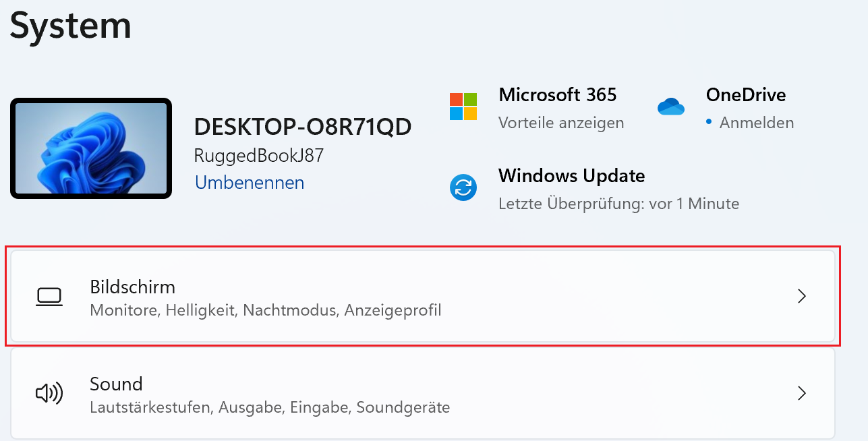Rename the PC via Umbenennen link

tap(250, 183)
